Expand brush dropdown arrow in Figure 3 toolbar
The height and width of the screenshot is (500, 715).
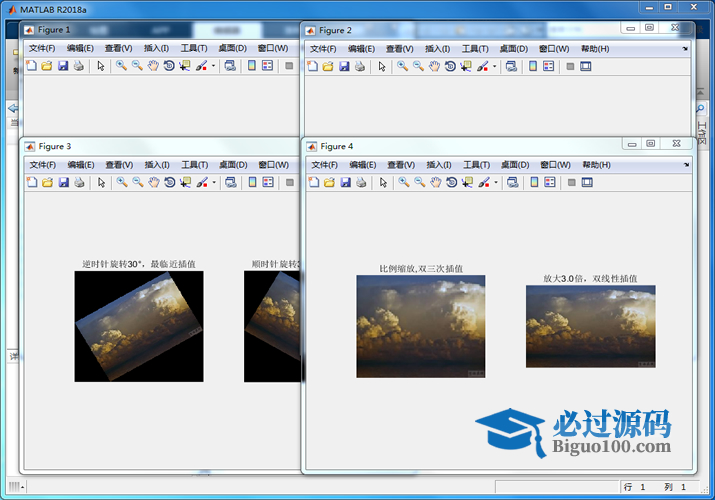213,182
